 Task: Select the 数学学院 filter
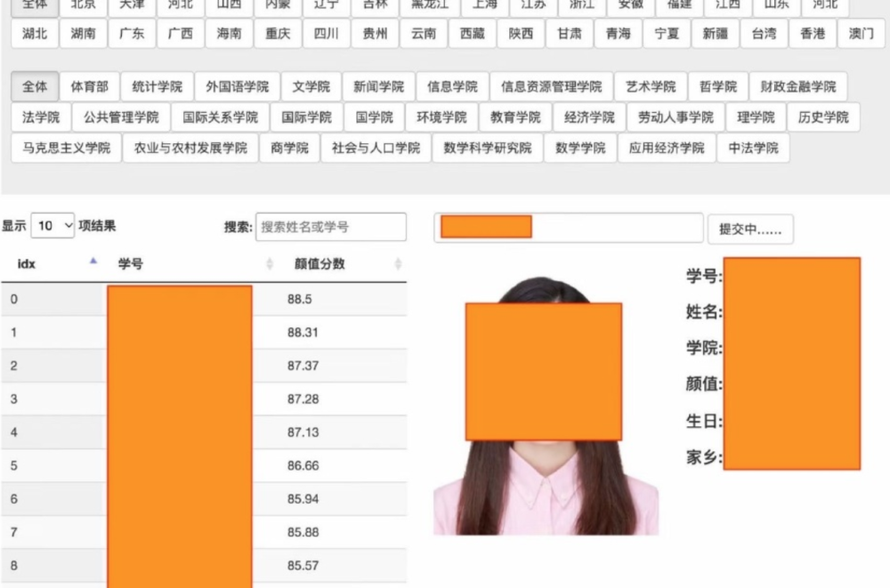pos(579,148)
